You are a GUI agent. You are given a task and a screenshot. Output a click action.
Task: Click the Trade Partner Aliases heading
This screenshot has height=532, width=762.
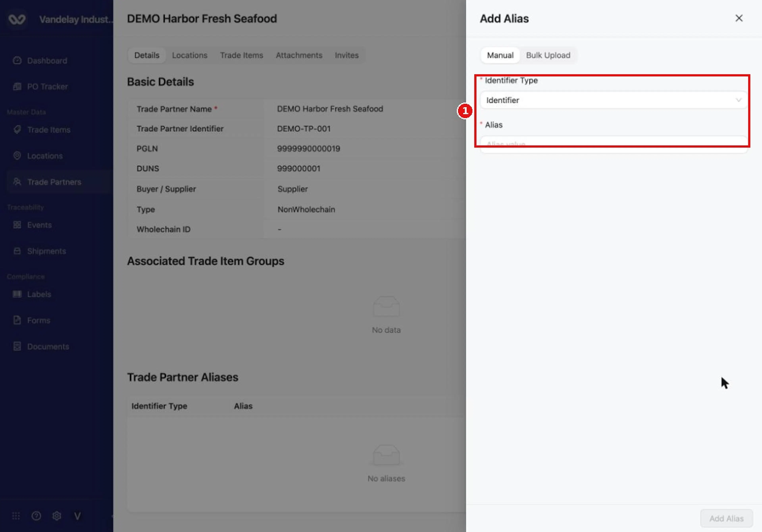(183, 377)
